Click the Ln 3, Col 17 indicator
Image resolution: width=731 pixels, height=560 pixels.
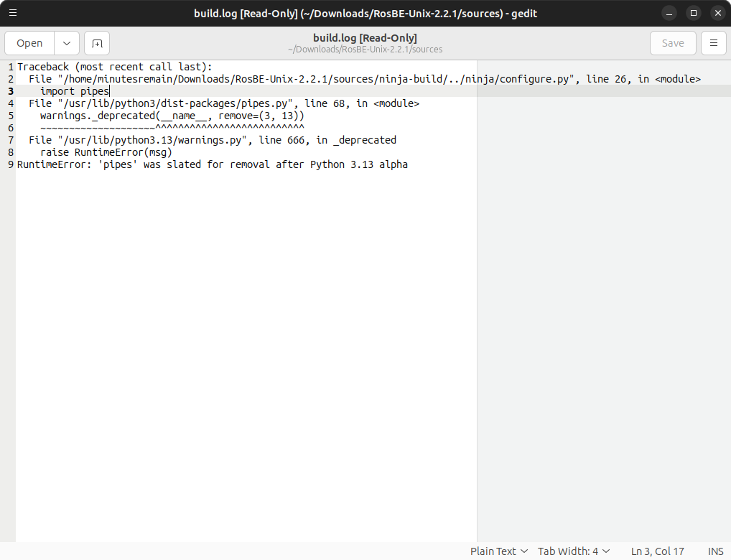(x=657, y=551)
